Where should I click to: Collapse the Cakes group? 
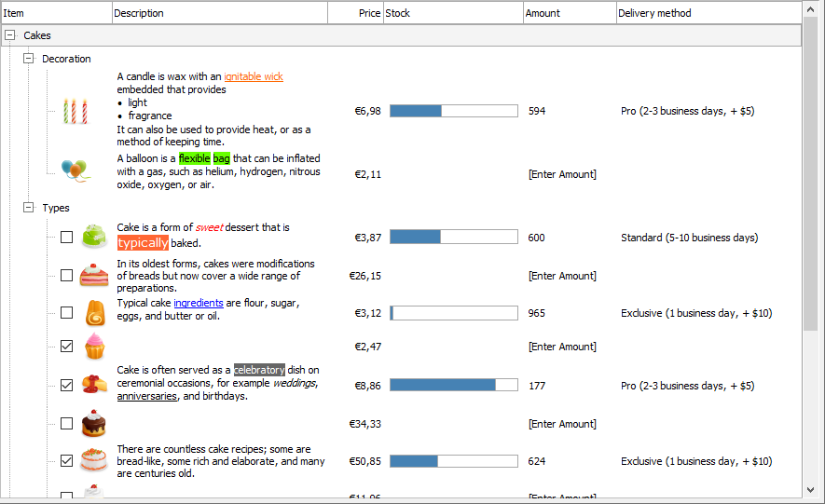[9, 35]
